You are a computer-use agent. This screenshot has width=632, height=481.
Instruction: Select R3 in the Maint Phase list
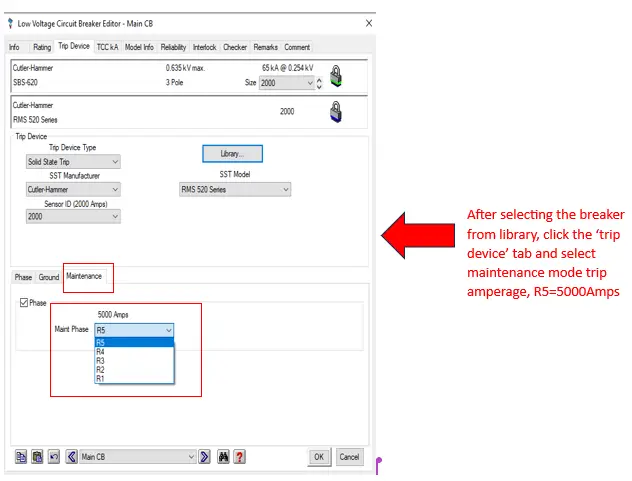(134, 360)
